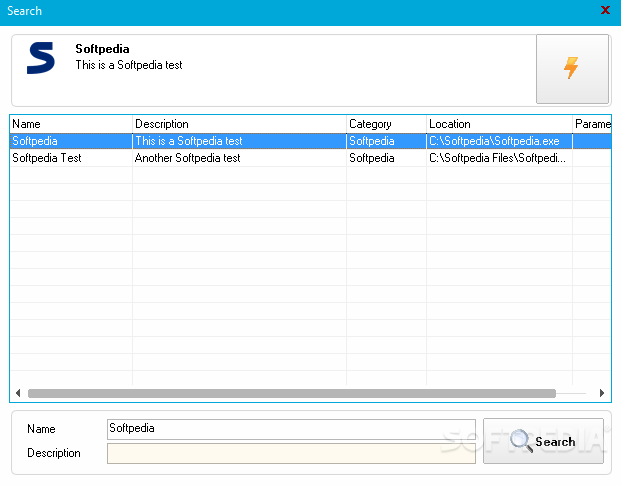Screen dimensions: 621x486
Task: Close the Search window with red X
Action: coord(605,10)
